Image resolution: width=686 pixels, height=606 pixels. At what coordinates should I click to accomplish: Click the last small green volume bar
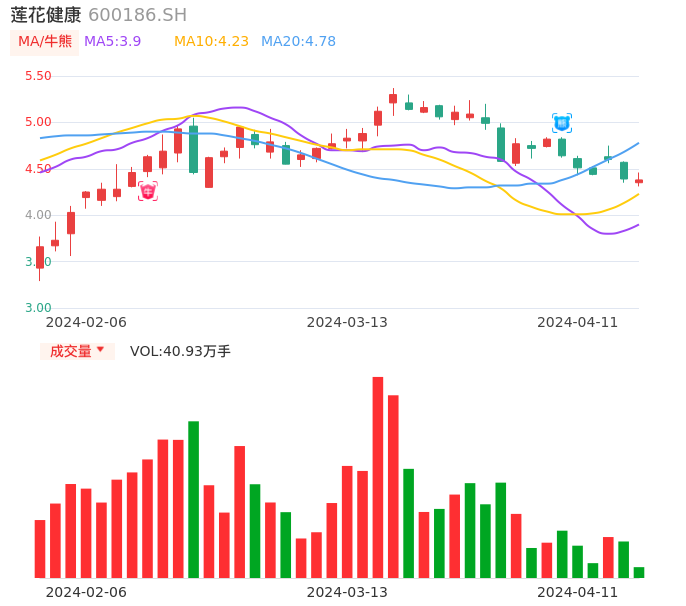tap(639, 572)
